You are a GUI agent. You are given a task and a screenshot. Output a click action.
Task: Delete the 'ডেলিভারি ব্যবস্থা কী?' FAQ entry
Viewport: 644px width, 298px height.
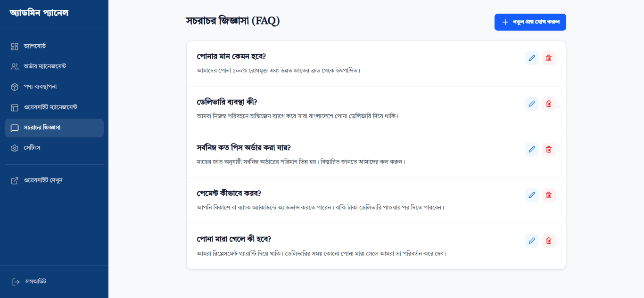549,104
